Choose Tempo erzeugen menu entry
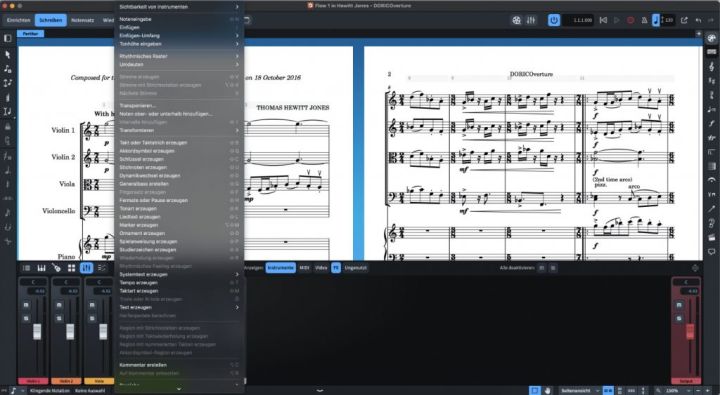 point(179,283)
